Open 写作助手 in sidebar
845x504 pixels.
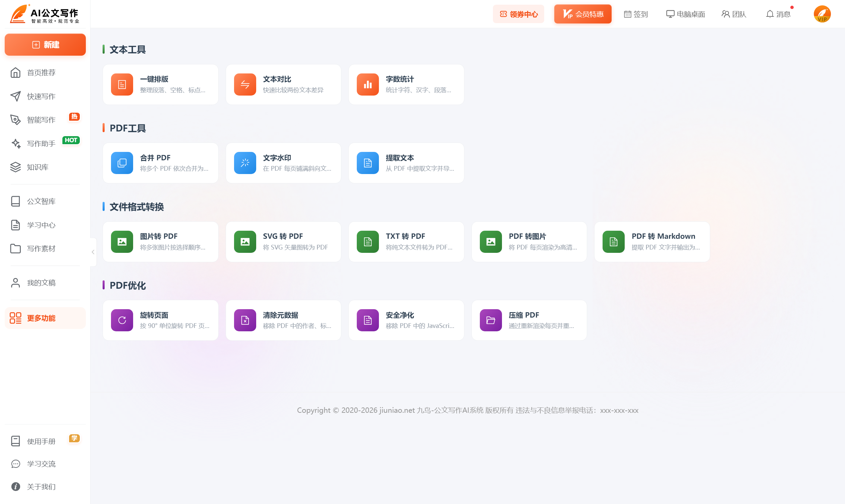point(45,144)
